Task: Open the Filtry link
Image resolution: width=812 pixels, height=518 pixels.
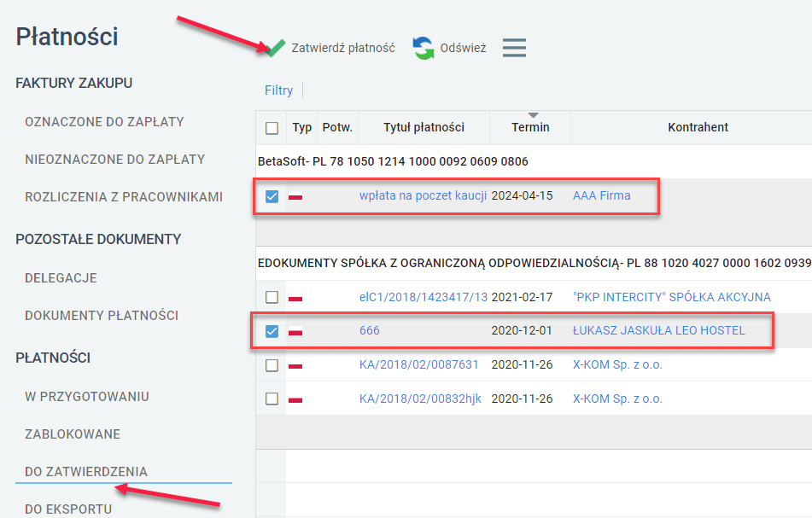Action: [x=278, y=90]
